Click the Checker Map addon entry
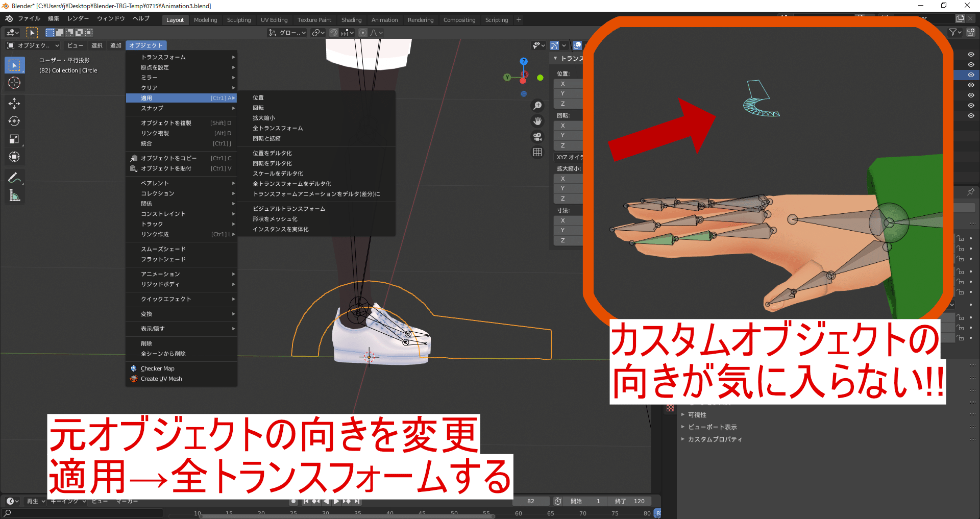980x519 pixels. click(182, 368)
